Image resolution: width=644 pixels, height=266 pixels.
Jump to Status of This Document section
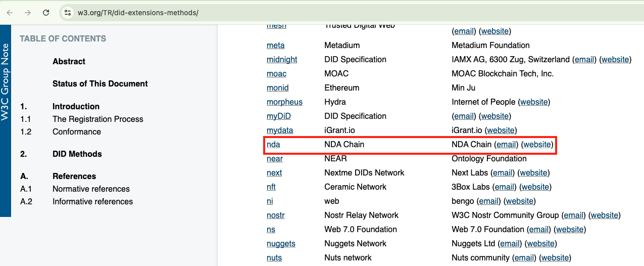pos(100,83)
